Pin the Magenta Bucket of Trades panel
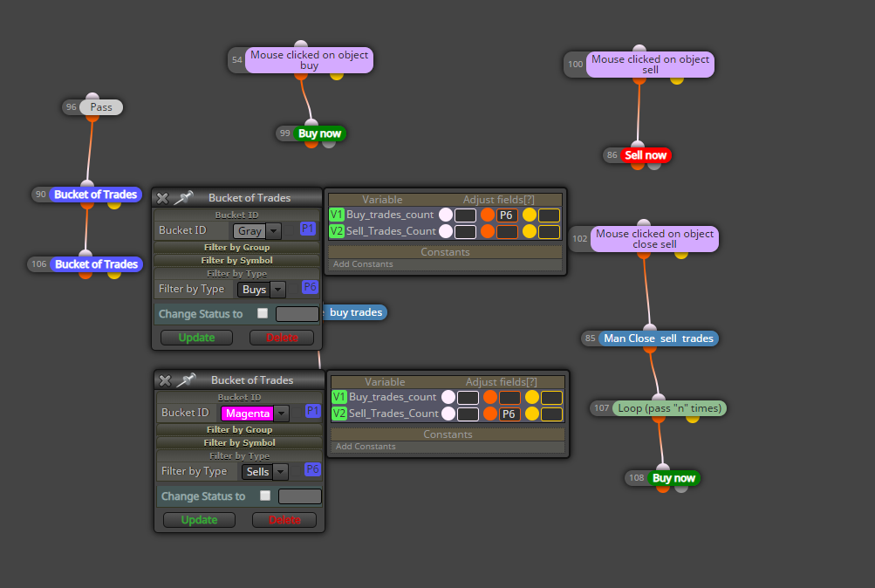The width and height of the screenshot is (875, 588). pos(186,379)
